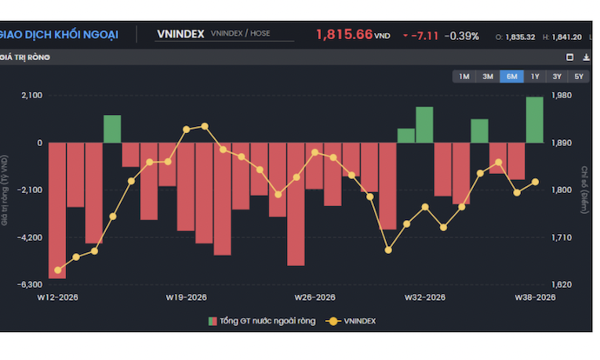Select the 1M time range tab

coord(464,77)
